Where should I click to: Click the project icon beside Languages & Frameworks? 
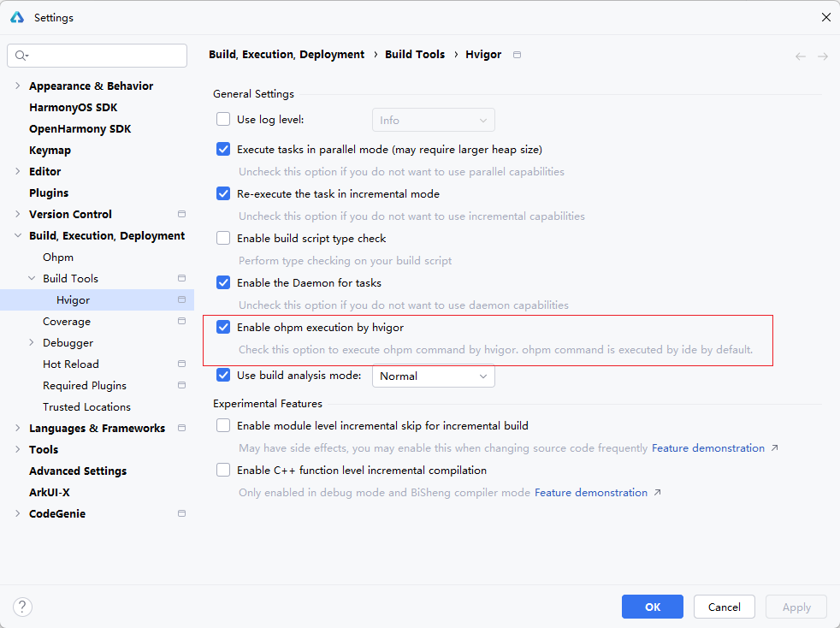pyautogui.click(x=181, y=429)
